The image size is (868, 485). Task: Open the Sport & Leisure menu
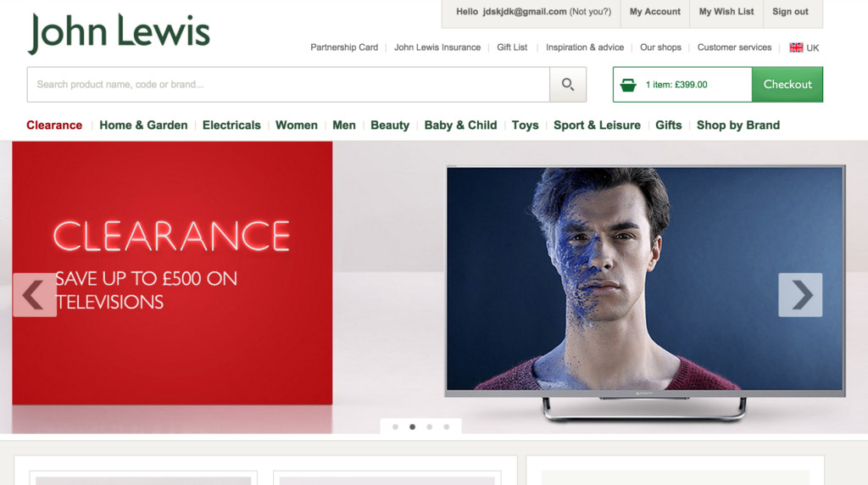pyautogui.click(x=597, y=125)
